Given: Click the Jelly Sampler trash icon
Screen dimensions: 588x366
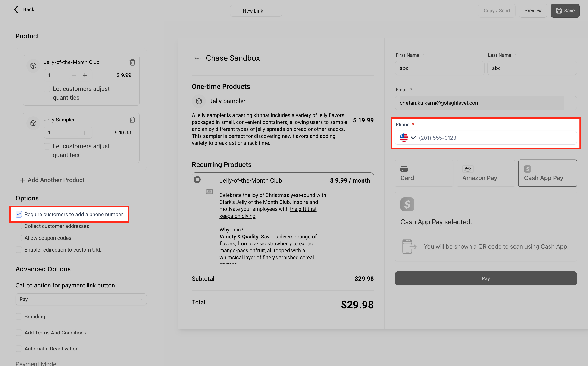Looking at the screenshot, I should (132, 120).
